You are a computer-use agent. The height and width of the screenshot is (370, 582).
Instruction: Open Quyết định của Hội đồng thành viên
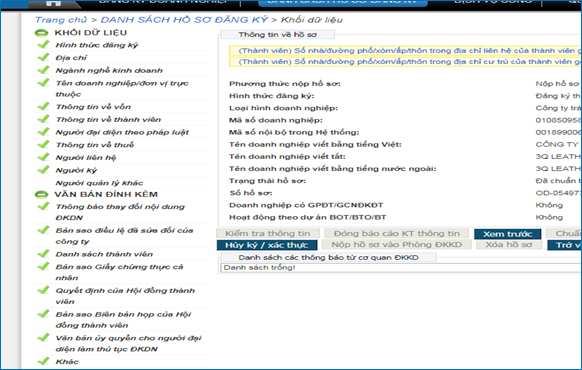coord(125,296)
